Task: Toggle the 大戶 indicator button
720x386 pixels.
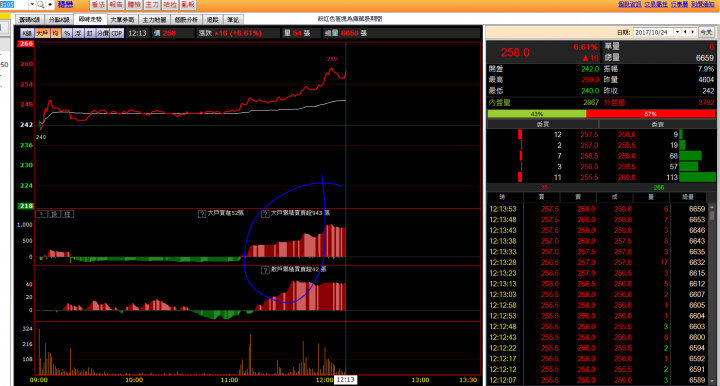Action: (42, 33)
